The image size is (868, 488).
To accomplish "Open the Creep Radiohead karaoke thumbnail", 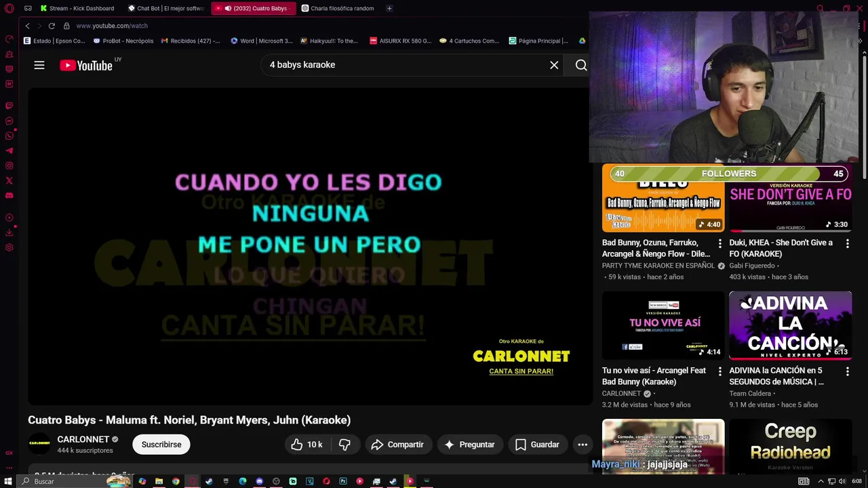I will pyautogui.click(x=790, y=446).
